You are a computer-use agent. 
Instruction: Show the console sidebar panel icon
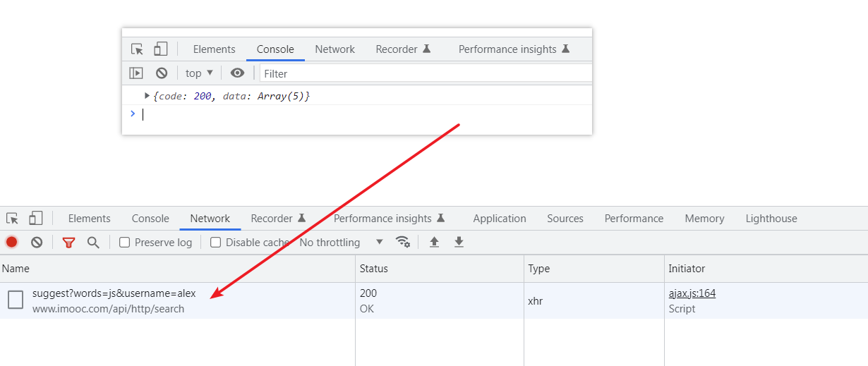136,73
